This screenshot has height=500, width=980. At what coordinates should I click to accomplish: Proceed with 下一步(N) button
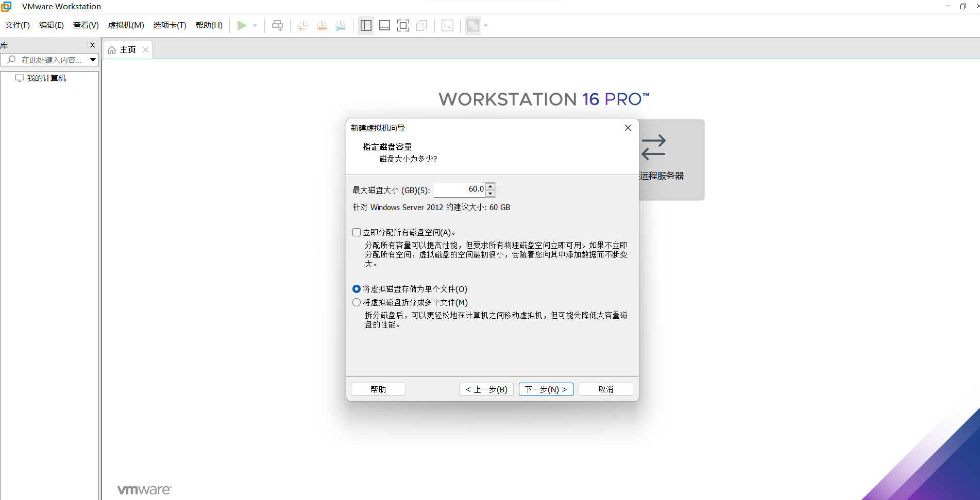[546, 389]
